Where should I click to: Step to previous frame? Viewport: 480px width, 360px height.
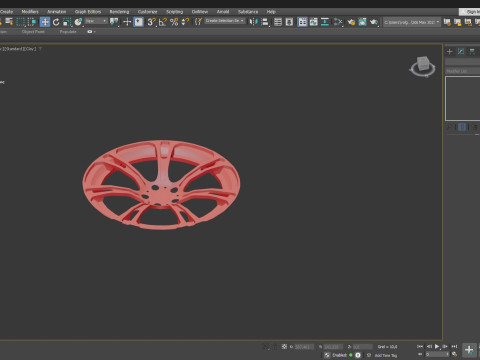coord(429,347)
